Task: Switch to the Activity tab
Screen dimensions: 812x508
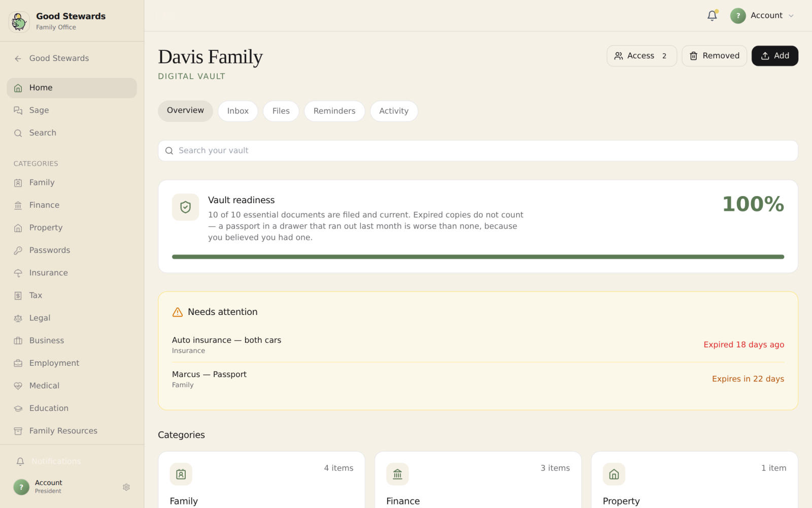Action: coord(394,111)
